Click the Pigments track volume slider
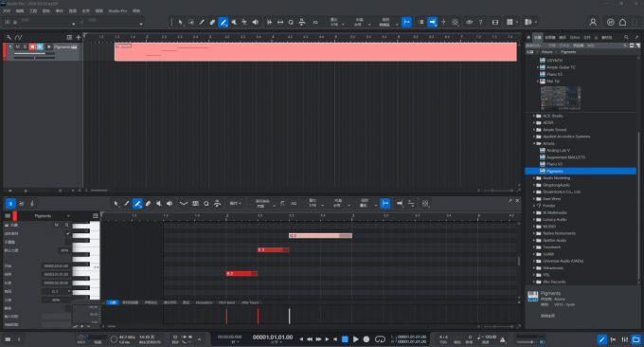 pos(34,53)
